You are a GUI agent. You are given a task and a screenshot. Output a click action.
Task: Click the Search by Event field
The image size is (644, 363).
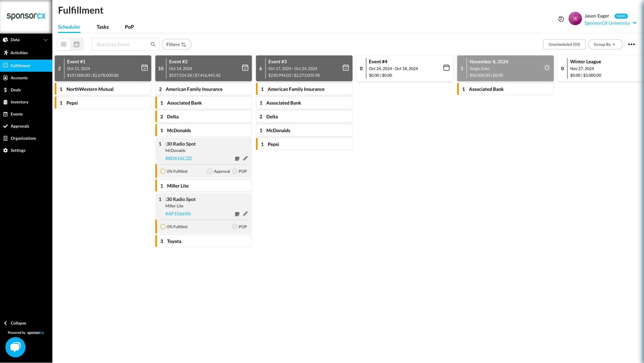pyautogui.click(x=125, y=44)
